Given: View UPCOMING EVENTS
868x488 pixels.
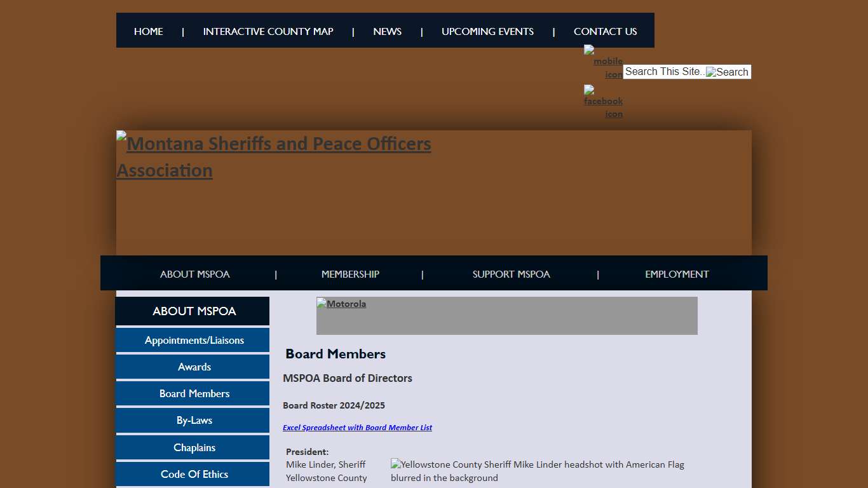Looking at the screenshot, I should 487,31.
